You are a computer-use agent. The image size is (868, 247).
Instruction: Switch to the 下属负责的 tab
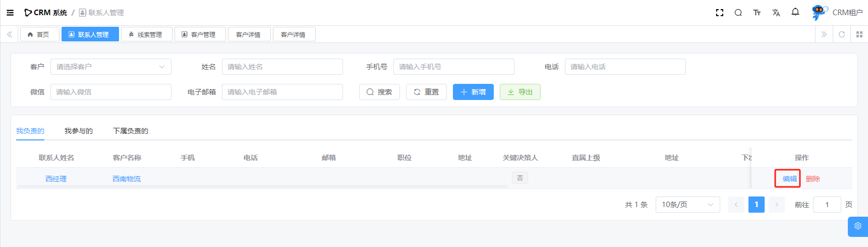pyautogui.click(x=131, y=131)
